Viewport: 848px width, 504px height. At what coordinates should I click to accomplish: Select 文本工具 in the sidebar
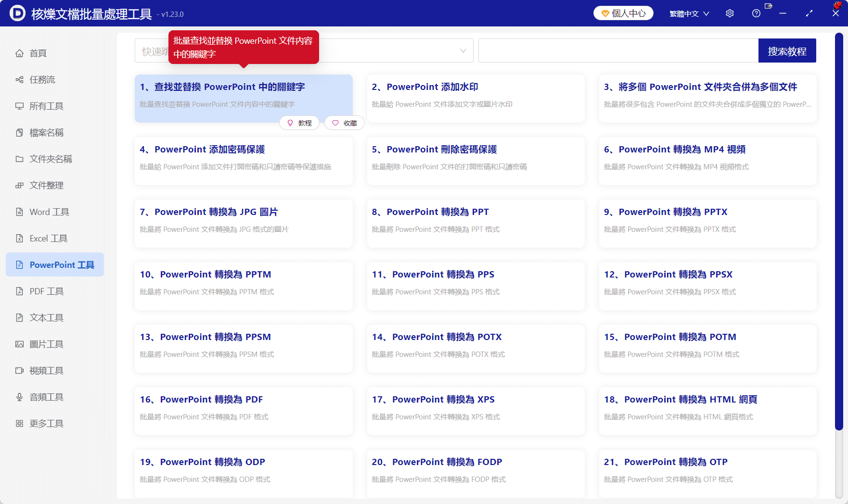click(55, 318)
